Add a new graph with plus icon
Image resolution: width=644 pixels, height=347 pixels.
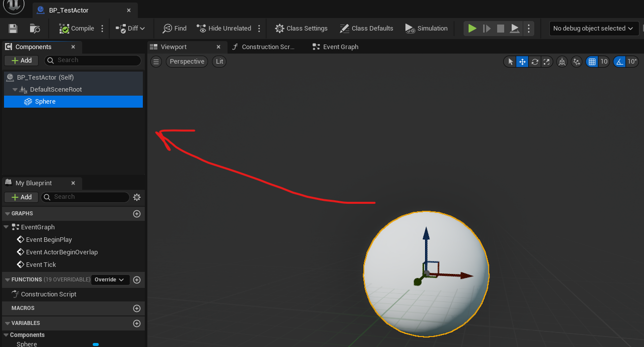[137, 214]
